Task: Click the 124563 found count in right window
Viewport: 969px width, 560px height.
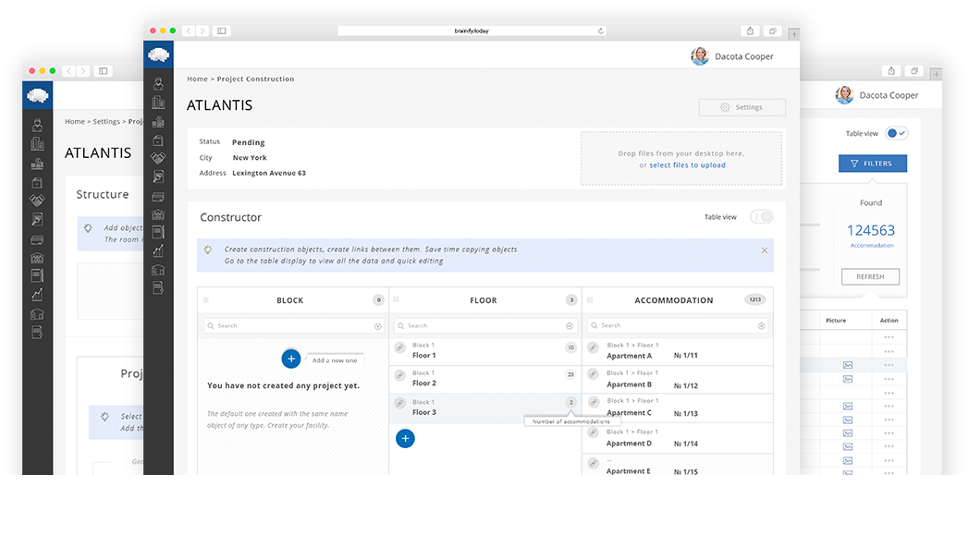Action: pos(871,230)
